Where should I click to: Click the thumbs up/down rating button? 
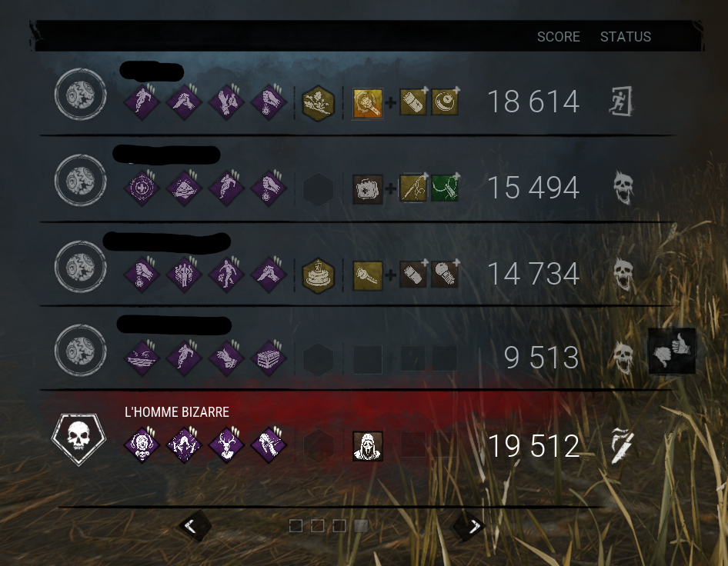(x=672, y=351)
